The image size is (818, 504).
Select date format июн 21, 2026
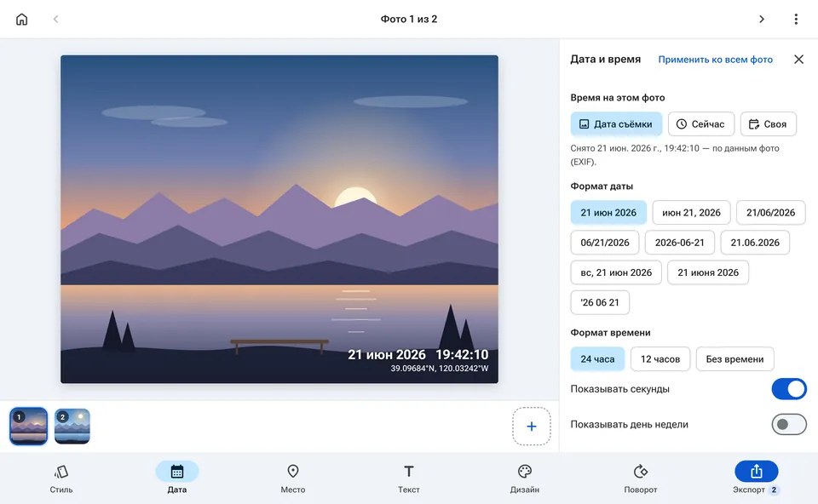pyautogui.click(x=691, y=213)
